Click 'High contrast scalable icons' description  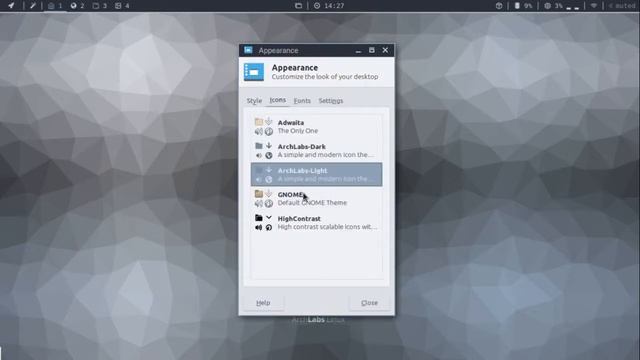click(327, 227)
